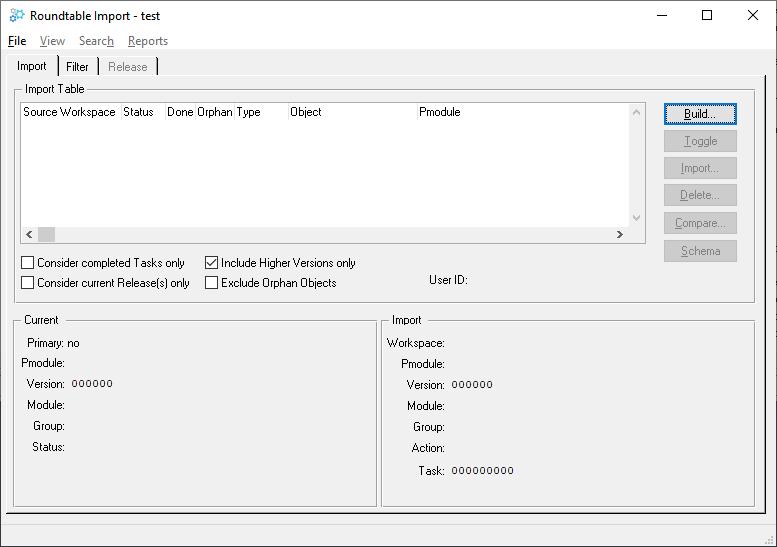Screen dimensions: 777x547
Task: Click the Schema button
Action: (x=700, y=251)
